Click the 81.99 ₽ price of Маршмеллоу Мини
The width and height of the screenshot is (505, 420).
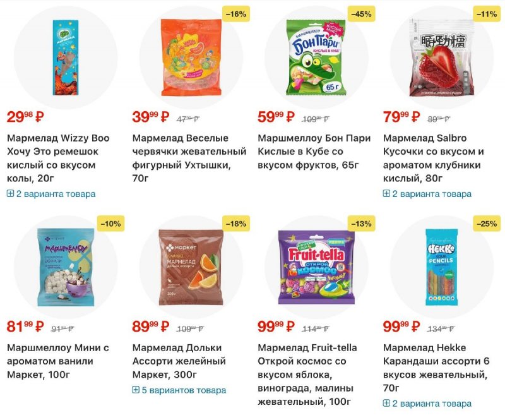[x=25, y=327]
